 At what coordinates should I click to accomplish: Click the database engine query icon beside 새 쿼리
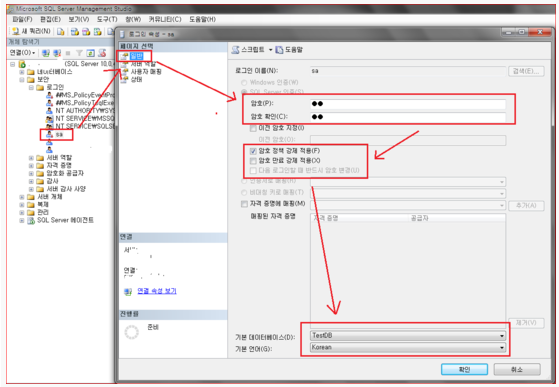[61, 32]
